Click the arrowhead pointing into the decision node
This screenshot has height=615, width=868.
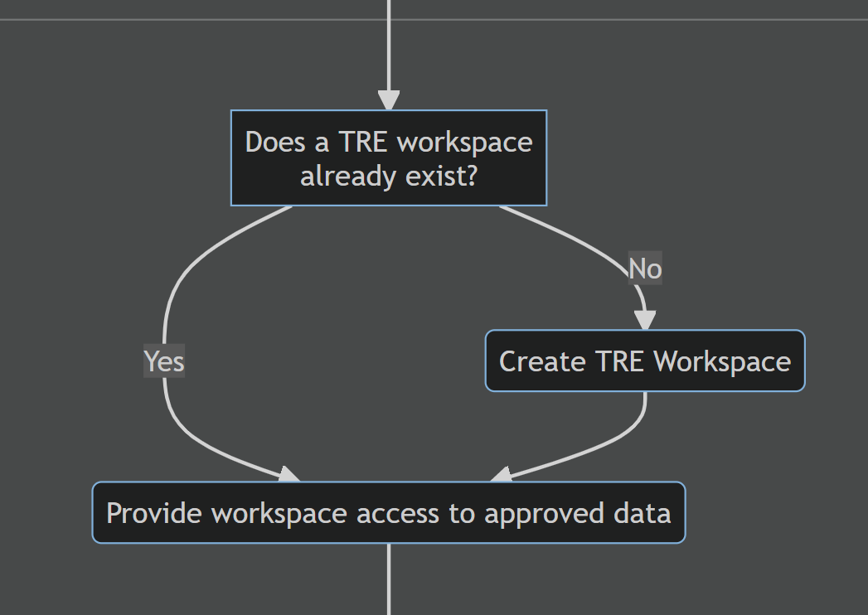click(388, 101)
